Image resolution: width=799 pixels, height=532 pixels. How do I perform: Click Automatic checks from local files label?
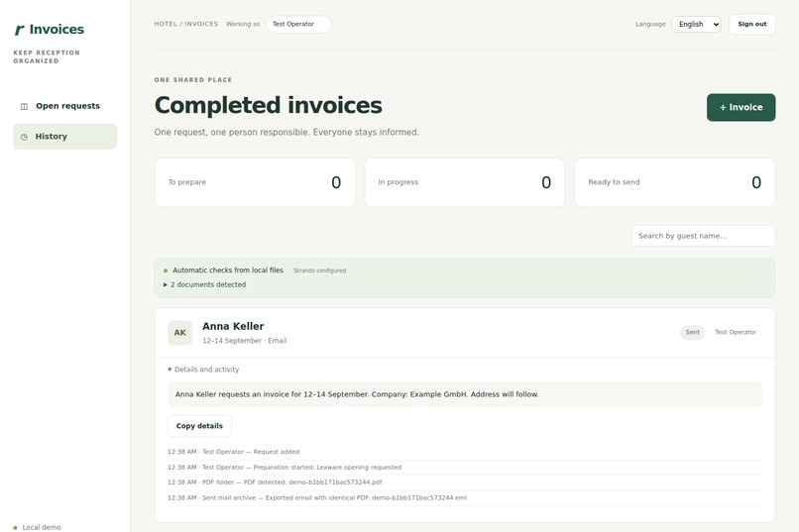[228, 270]
